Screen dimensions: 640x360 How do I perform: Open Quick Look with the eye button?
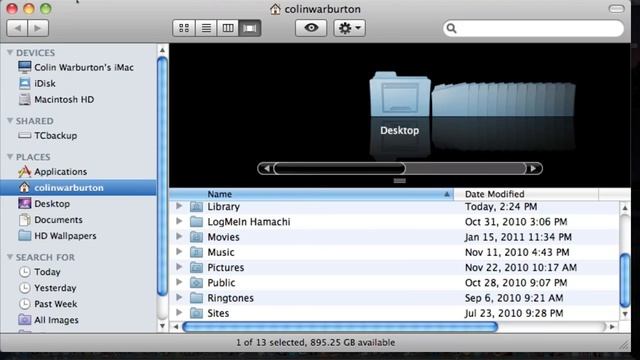click(x=311, y=28)
